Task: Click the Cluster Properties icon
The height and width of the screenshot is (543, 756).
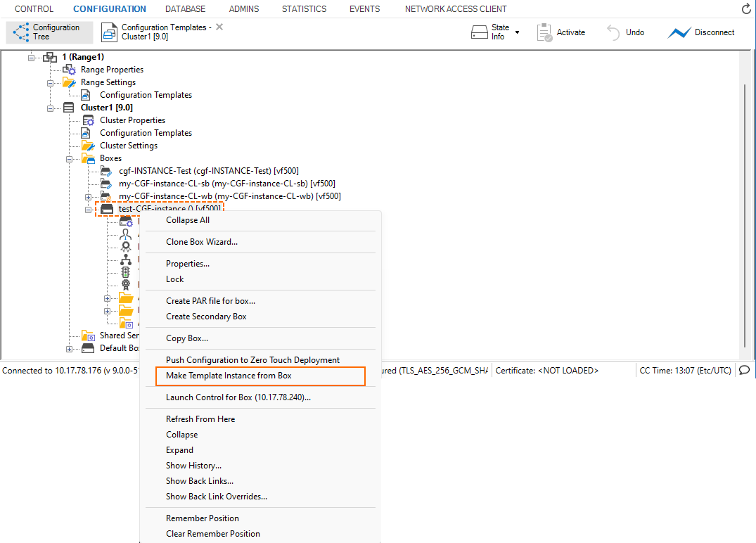Action: (x=88, y=120)
